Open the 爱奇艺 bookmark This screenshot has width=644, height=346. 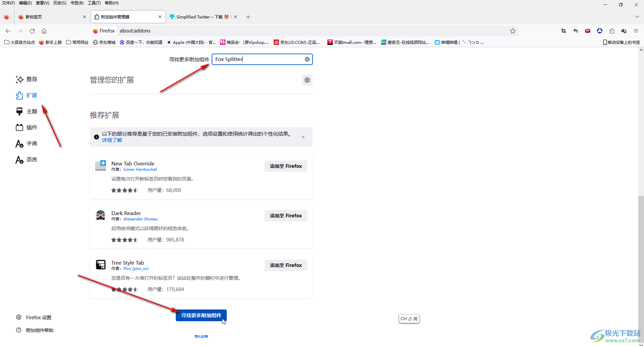tap(405, 42)
